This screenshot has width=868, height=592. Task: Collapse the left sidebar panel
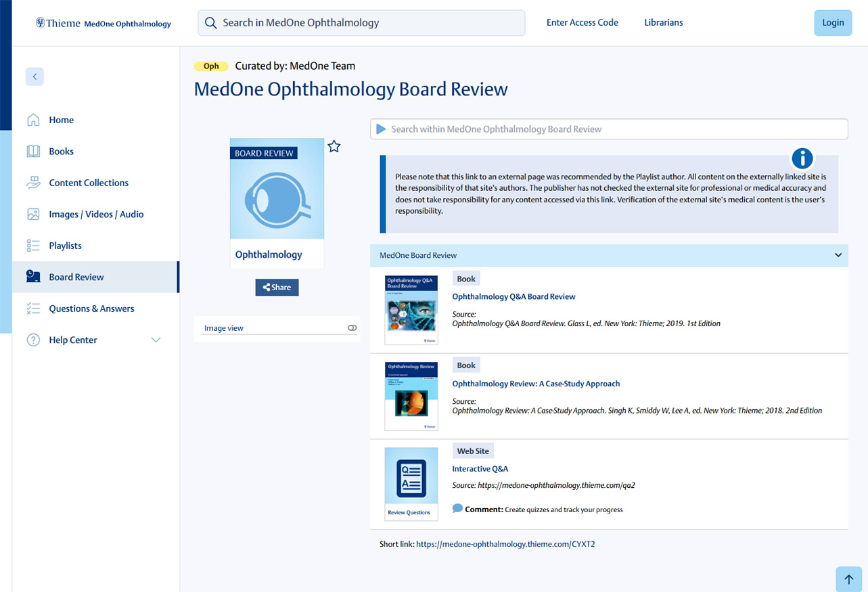(35, 76)
